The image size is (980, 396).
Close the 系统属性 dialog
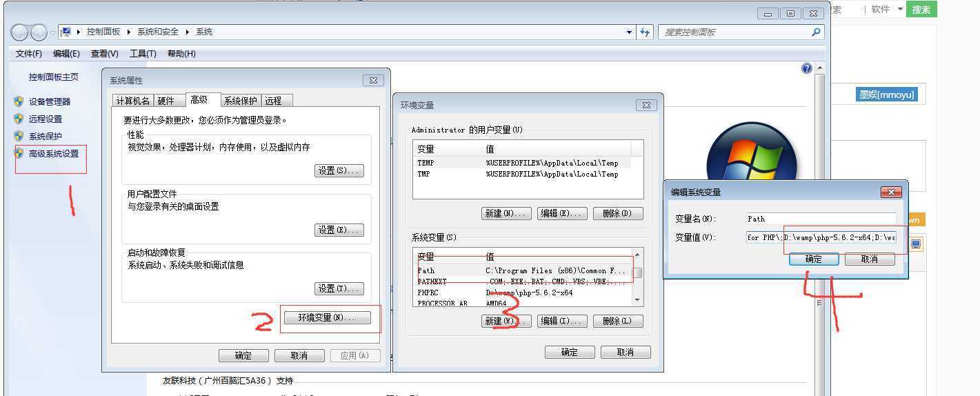point(373,80)
